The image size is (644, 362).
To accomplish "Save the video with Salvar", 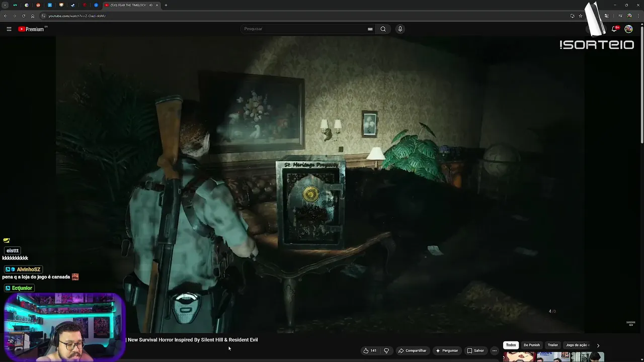I will click(x=475, y=350).
